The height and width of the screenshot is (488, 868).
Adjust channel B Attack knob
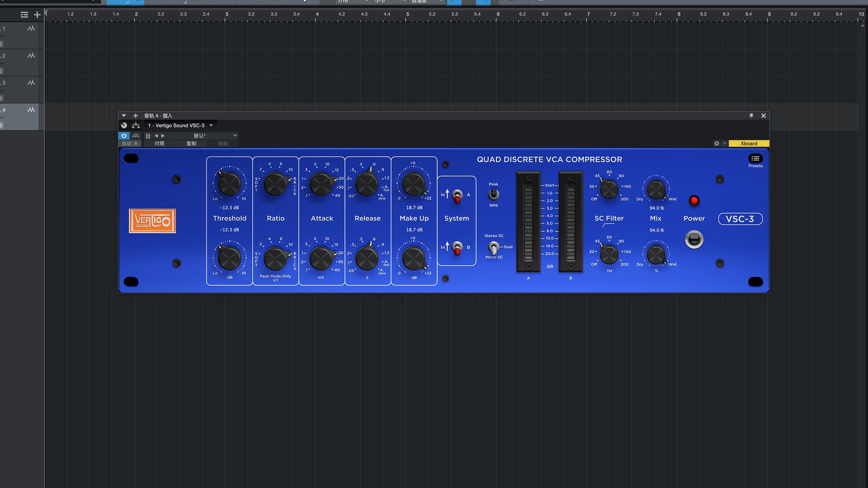(x=321, y=258)
